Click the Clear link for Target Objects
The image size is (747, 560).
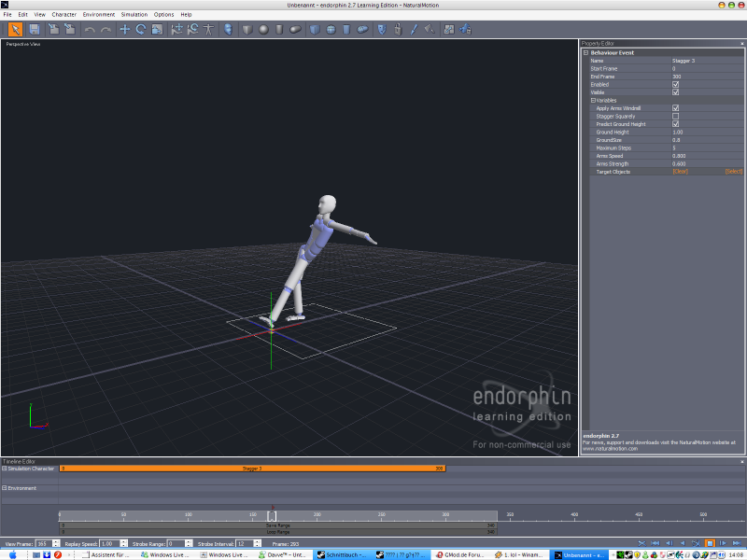click(680, 172)
